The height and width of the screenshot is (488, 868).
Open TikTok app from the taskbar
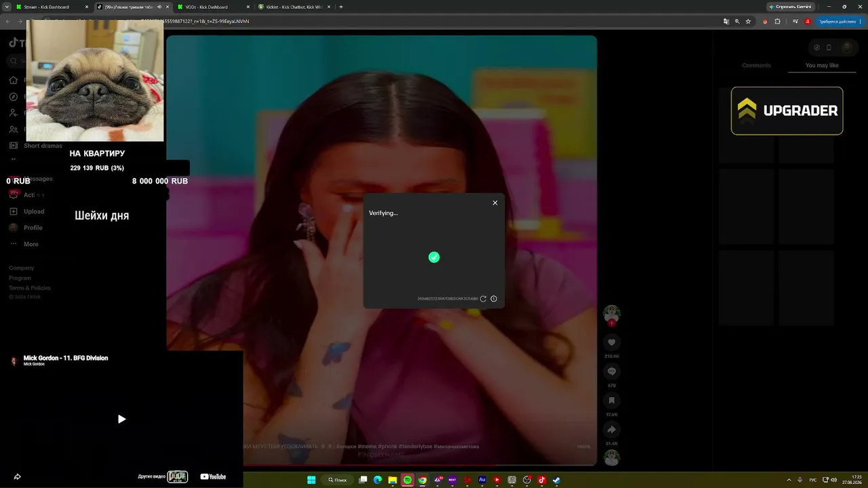click(x=542, y=480)
